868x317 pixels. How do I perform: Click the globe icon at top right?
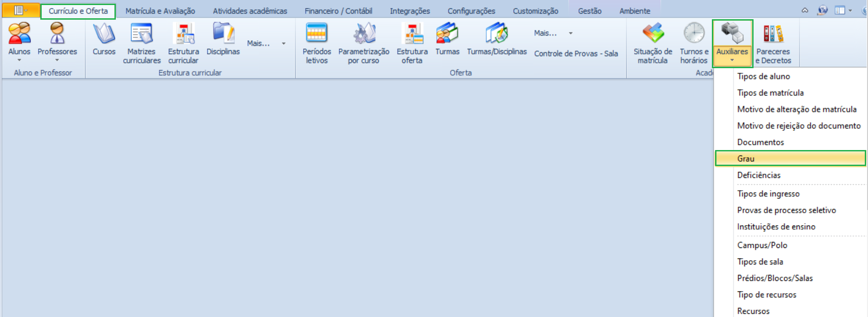tap(823, 11)
